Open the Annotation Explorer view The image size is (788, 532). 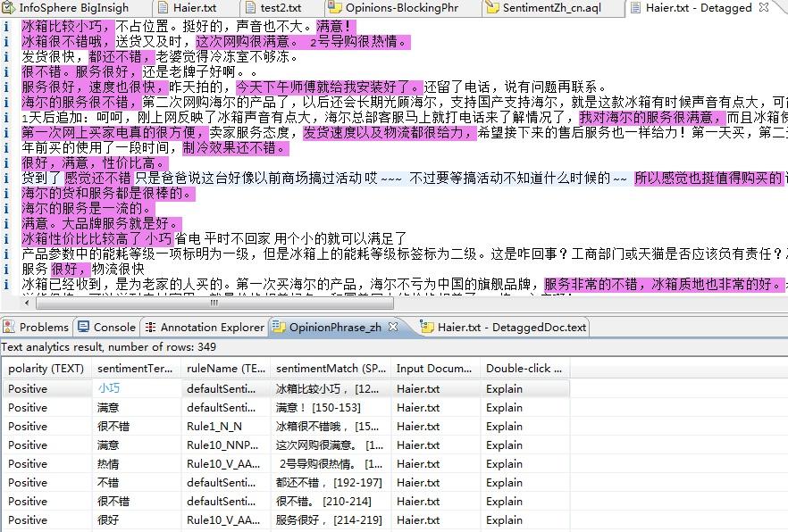(x=205, y=328)
